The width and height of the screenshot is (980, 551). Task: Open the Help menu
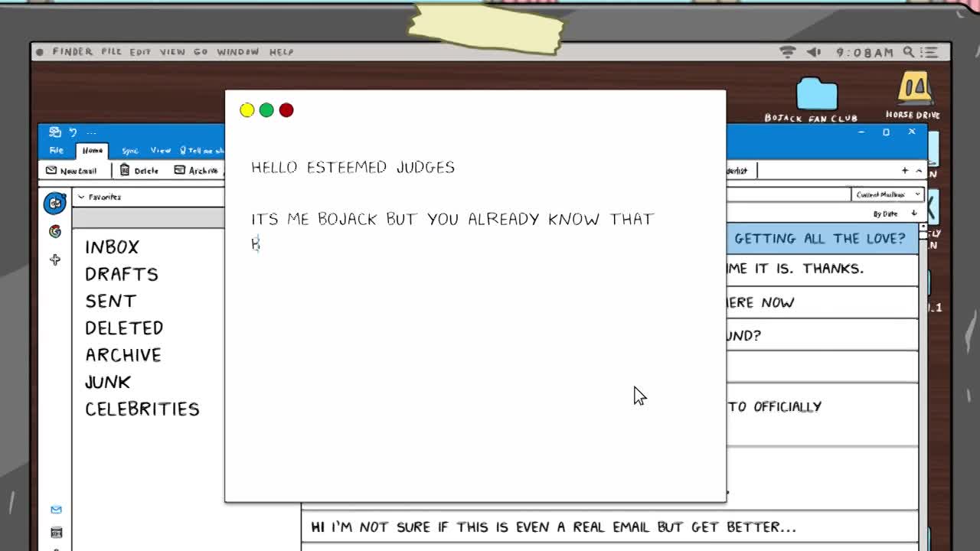point(281,52)
